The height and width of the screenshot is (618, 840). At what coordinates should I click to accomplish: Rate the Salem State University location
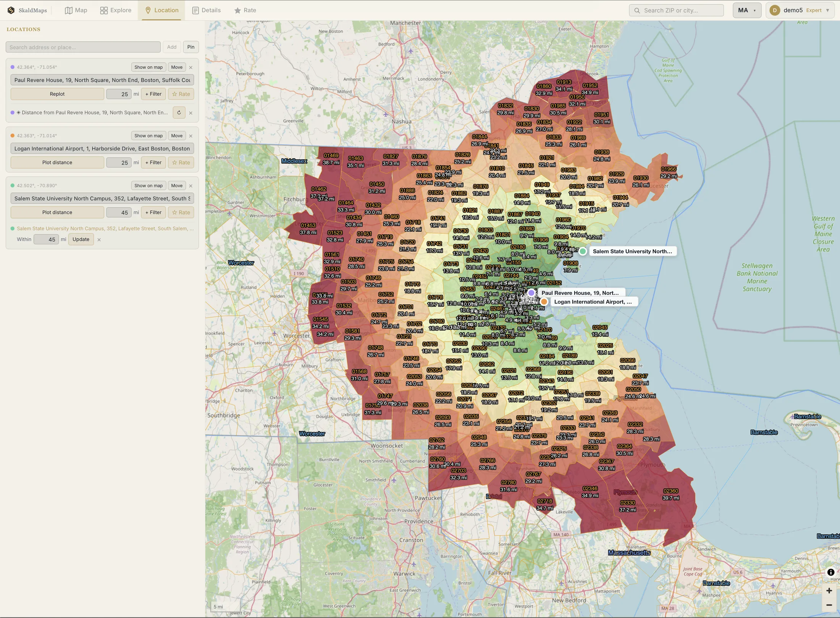tap(181, 212)
